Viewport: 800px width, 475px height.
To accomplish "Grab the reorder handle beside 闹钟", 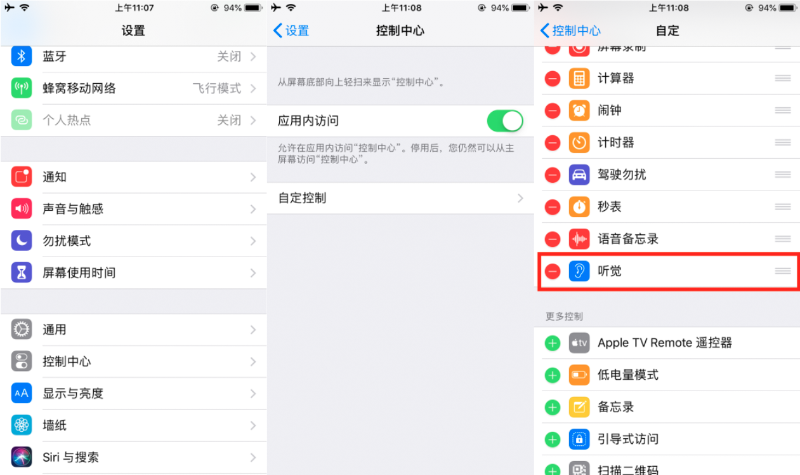I will (783, 110).
